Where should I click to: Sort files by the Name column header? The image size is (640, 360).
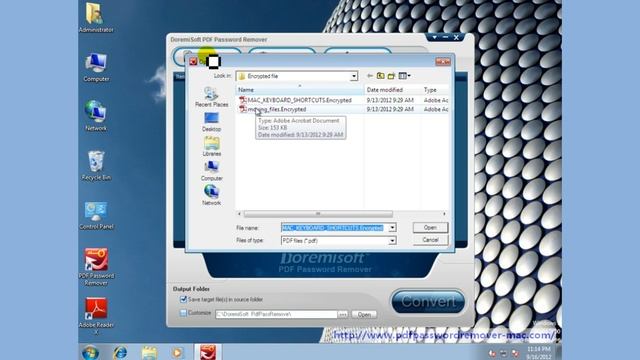(299, 90)
